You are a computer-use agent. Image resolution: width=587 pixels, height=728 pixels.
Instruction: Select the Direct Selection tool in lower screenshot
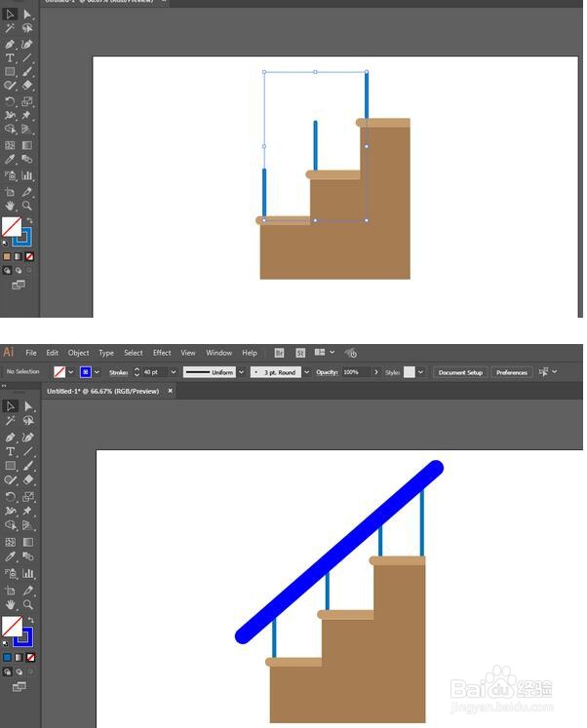(x=28, y=406)
